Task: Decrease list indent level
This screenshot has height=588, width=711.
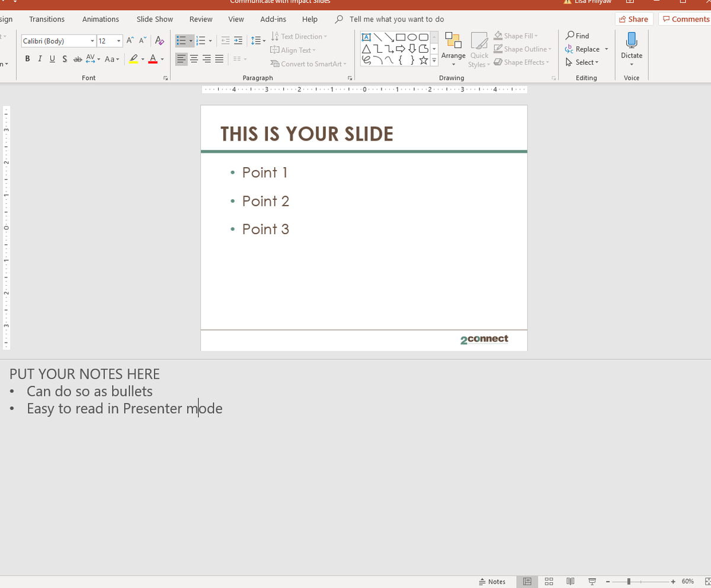Action: 226,40
